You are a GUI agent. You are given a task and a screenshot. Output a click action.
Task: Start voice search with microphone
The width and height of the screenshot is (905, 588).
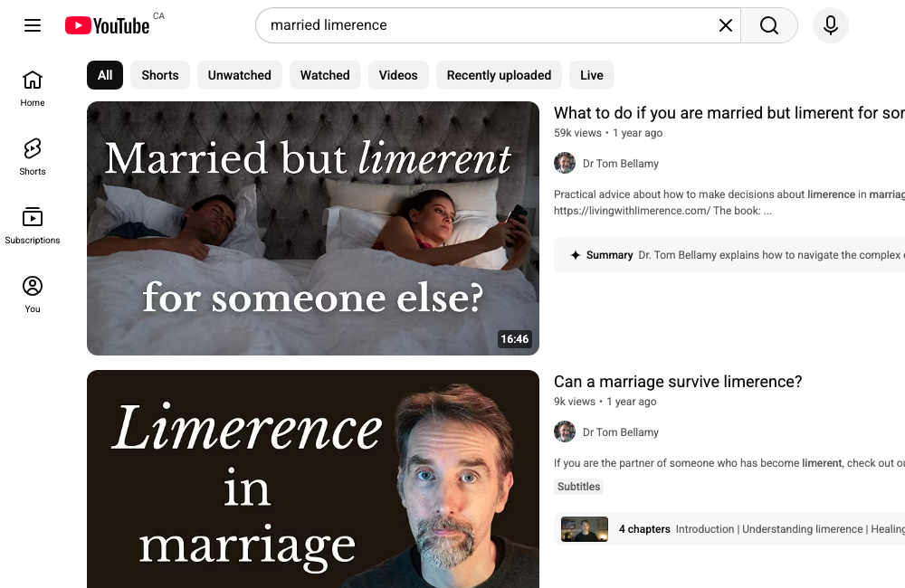pos(831,25)
